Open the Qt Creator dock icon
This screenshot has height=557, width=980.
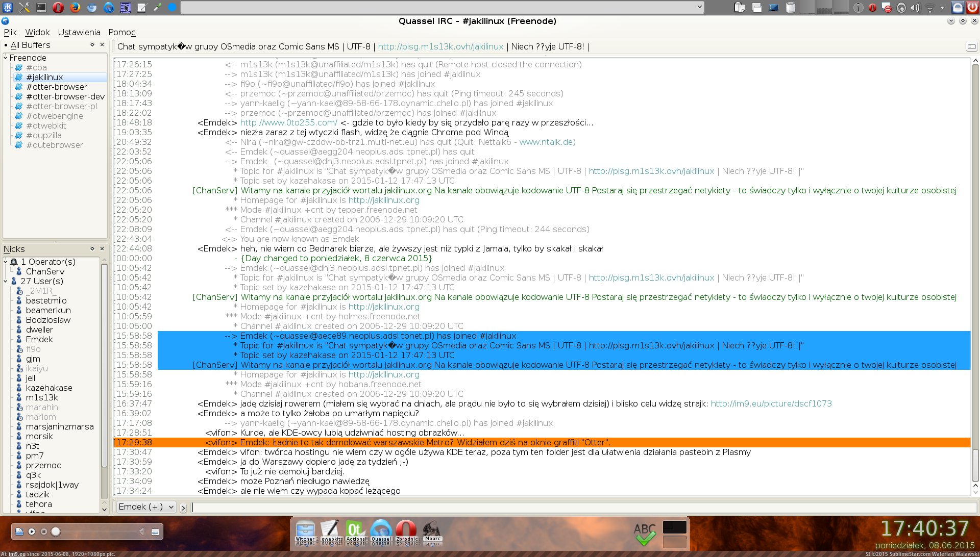355,530
